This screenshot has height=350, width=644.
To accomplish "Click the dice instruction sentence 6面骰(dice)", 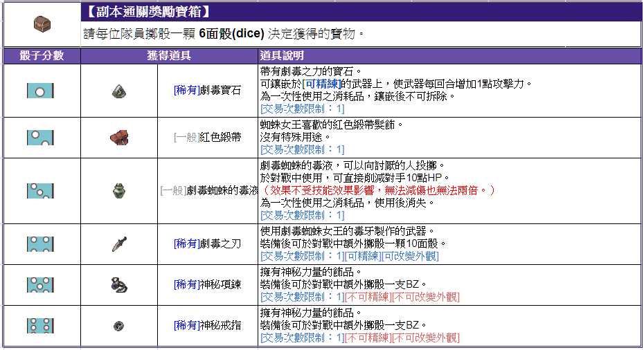I will pos(232,34).
